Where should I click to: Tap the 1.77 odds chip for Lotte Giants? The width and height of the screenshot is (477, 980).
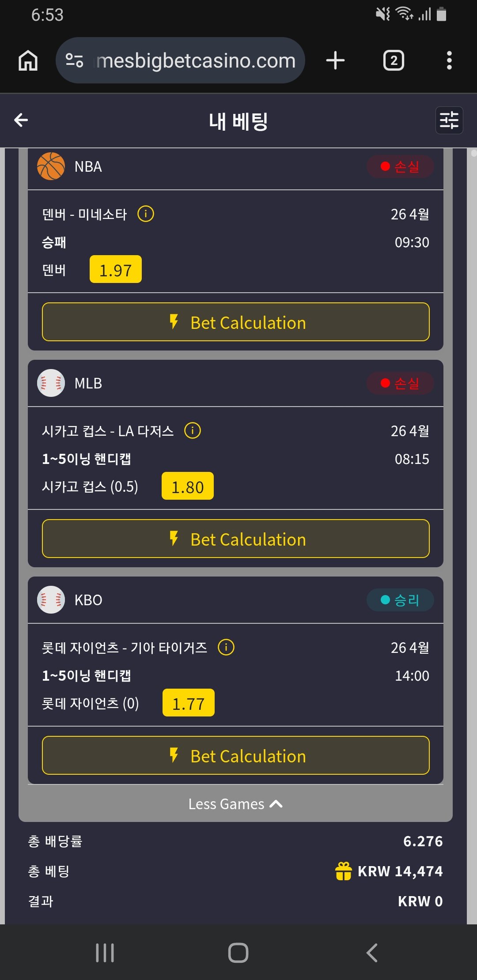point(189,703)
